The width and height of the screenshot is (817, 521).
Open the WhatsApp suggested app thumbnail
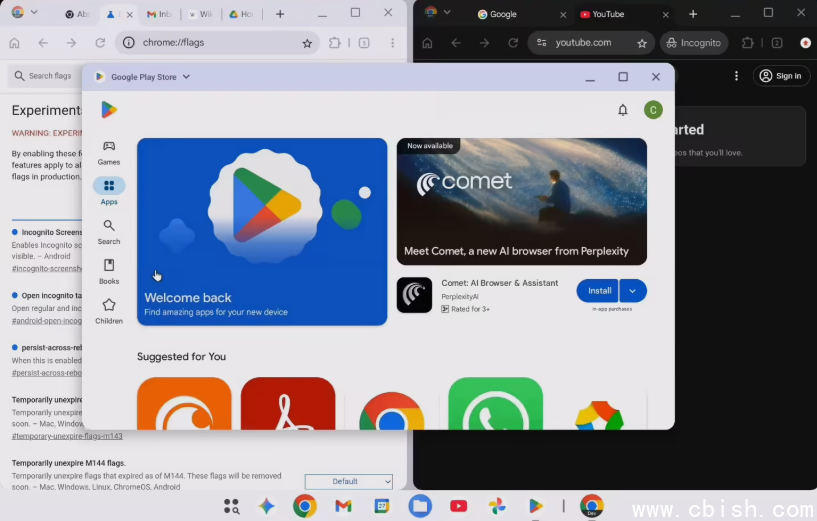[495, 405]
